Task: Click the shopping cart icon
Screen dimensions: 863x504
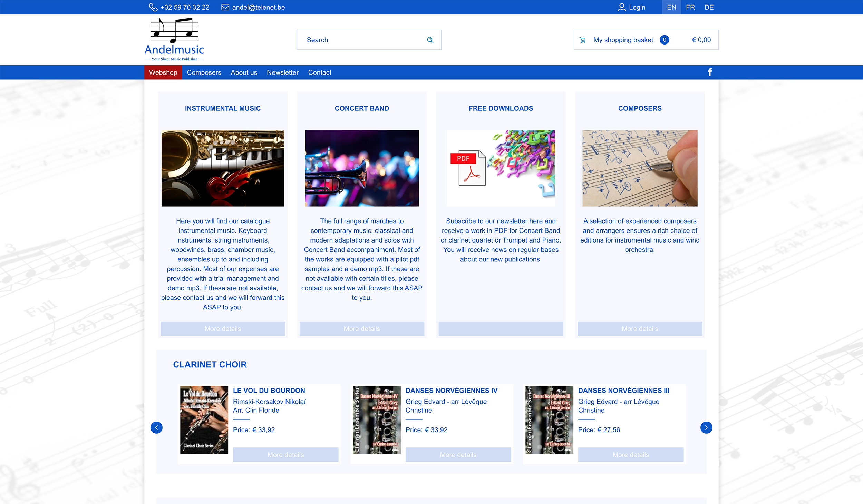Action: point(583,40)
